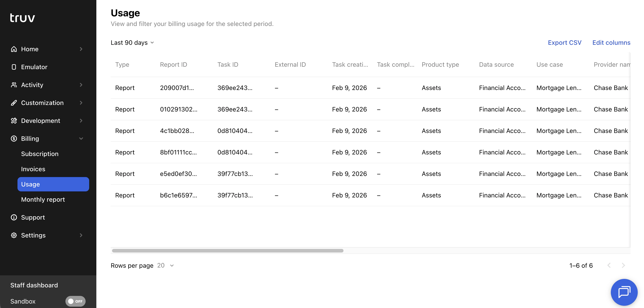This screenshot has width=644, height=308.
Task: Turn on the Sandbox toggle
Action: (75, 301)
